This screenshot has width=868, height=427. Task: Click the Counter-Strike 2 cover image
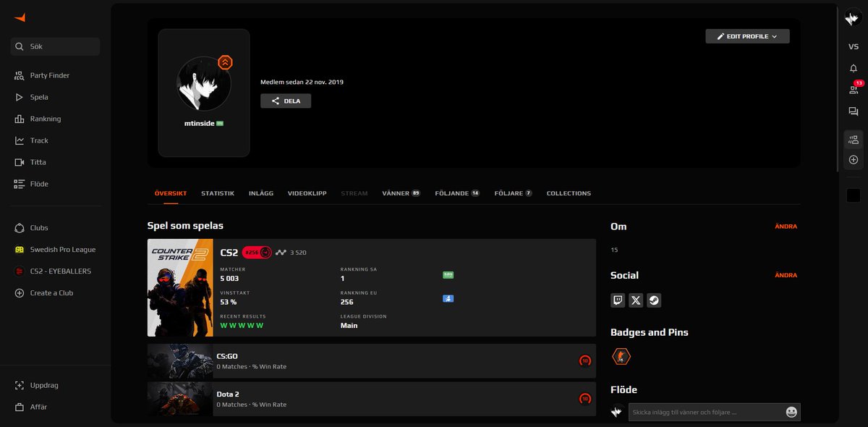(x=180, y=288)
